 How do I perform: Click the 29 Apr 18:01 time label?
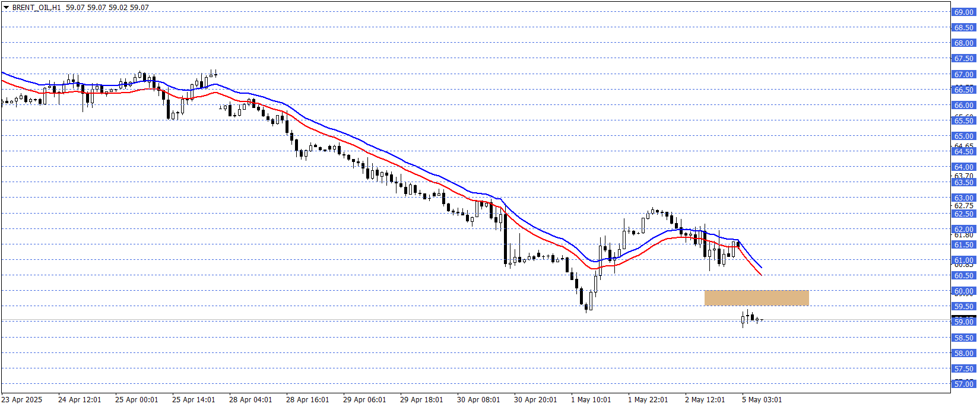421,399
